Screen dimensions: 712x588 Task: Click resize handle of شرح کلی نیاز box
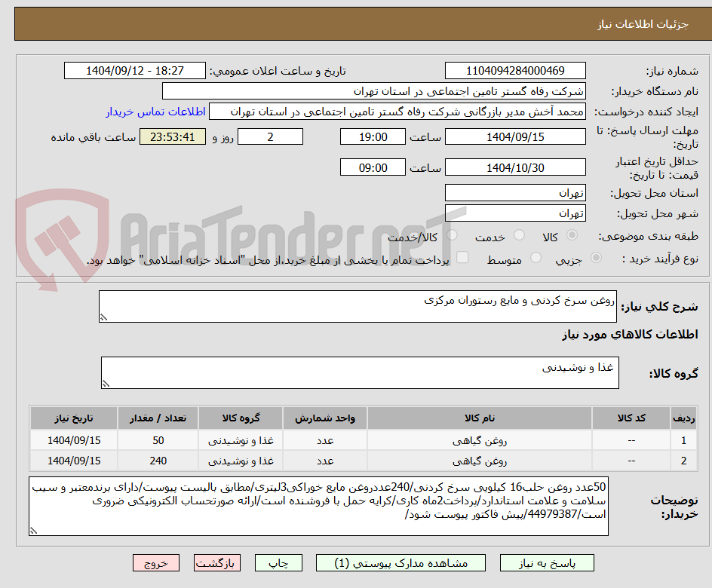click(103, 317)
